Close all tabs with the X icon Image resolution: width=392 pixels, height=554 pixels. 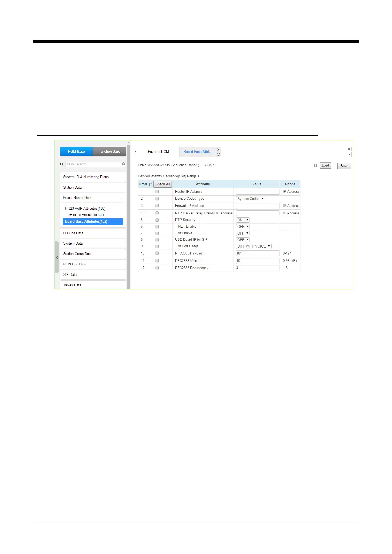point(349,149)
